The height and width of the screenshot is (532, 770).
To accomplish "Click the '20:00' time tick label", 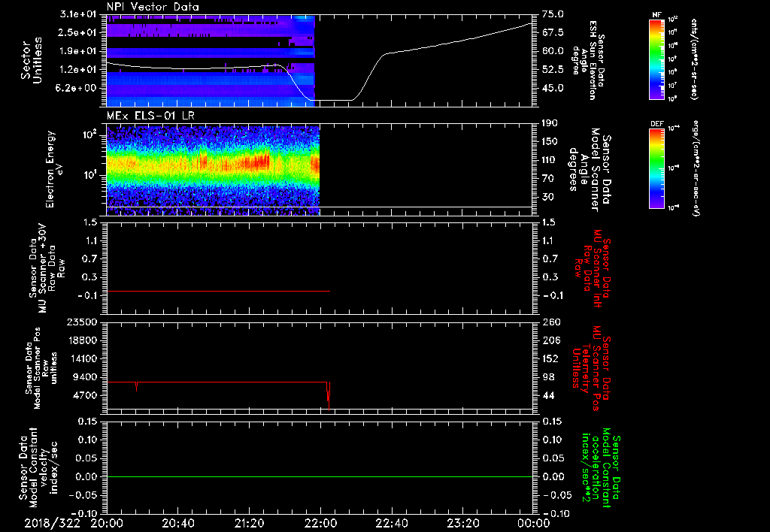I will click(x=107, y=523).
